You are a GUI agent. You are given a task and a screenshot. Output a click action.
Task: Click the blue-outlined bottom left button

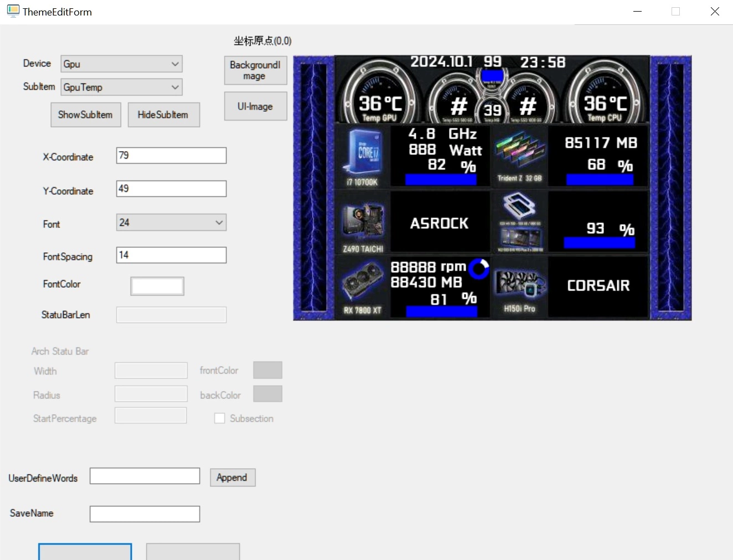[x=85, y=552]
